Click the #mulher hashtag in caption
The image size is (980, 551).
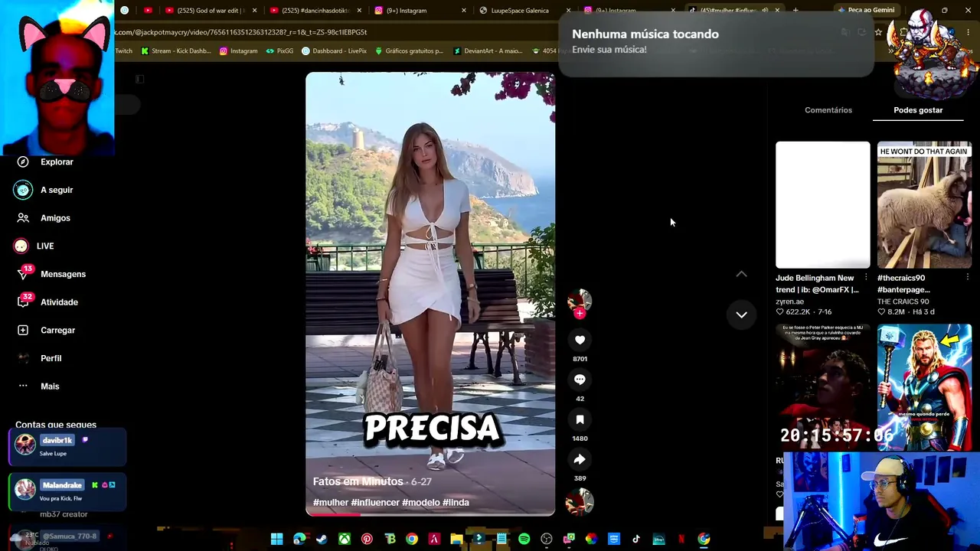click(x=331, y=503)
